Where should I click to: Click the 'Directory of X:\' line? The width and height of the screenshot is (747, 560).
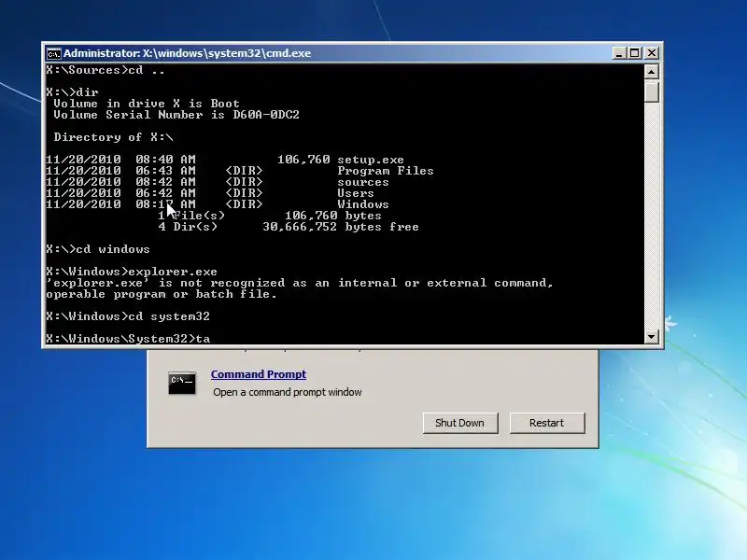pyautogui.click(x=113, y=137)
